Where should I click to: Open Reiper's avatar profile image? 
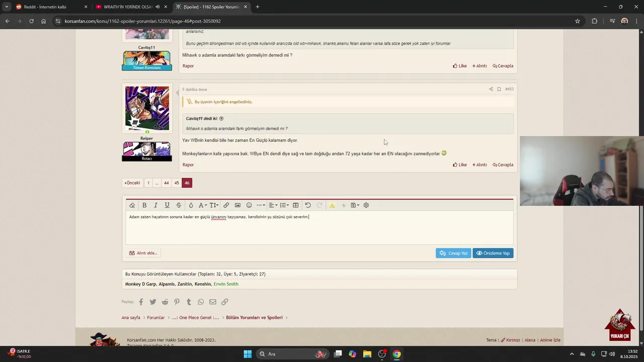click(x=147, y=108)
